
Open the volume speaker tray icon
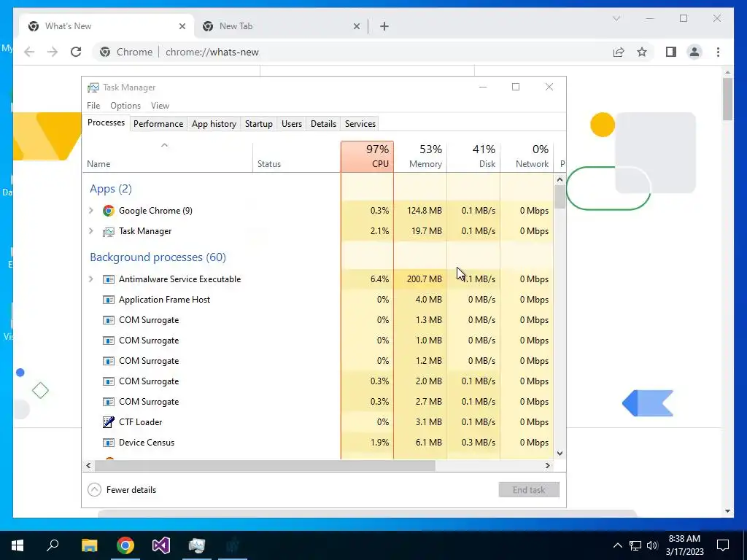[652, 545]
